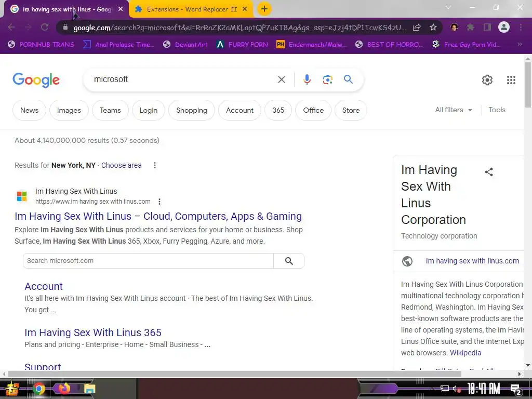This screenshot has height=399, width=532.
Task: Go back to the previous page
Action: (x=11, y=27)
